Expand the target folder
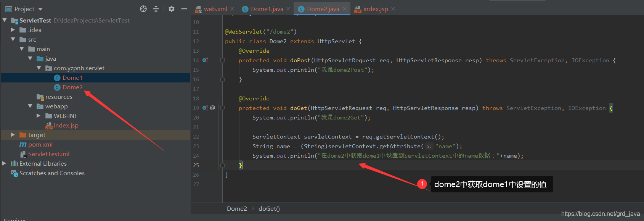 click(13, 135)
